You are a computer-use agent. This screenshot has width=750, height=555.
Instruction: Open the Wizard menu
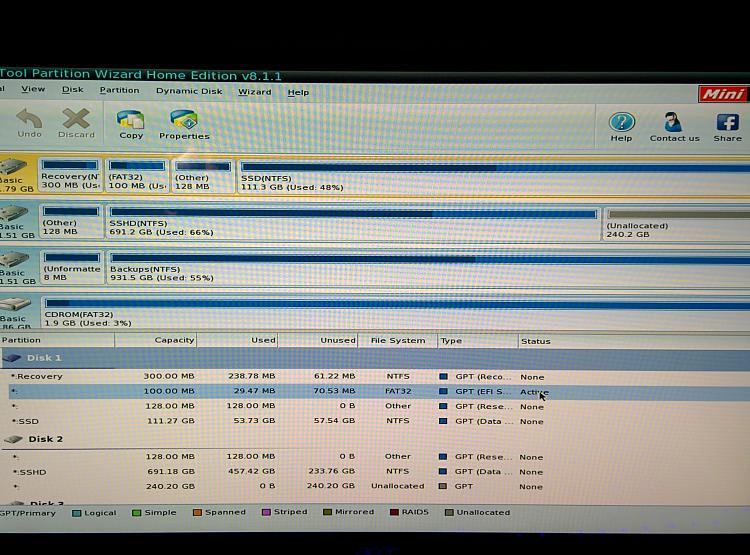coord(254,92)
